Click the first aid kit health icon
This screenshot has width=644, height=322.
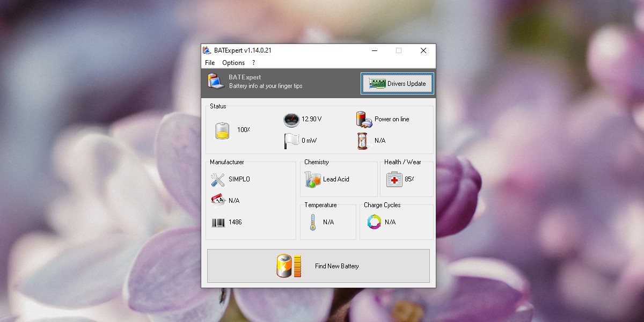[x=394, y=179]
